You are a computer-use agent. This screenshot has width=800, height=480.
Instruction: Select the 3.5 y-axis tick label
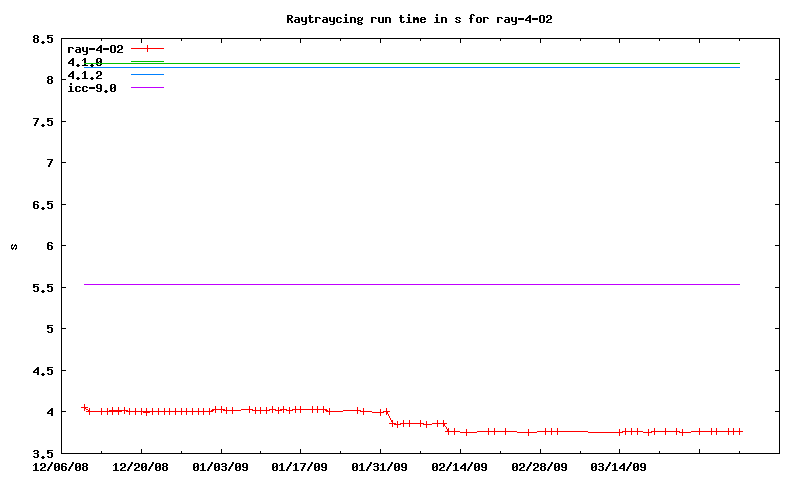tap(43, 454)
